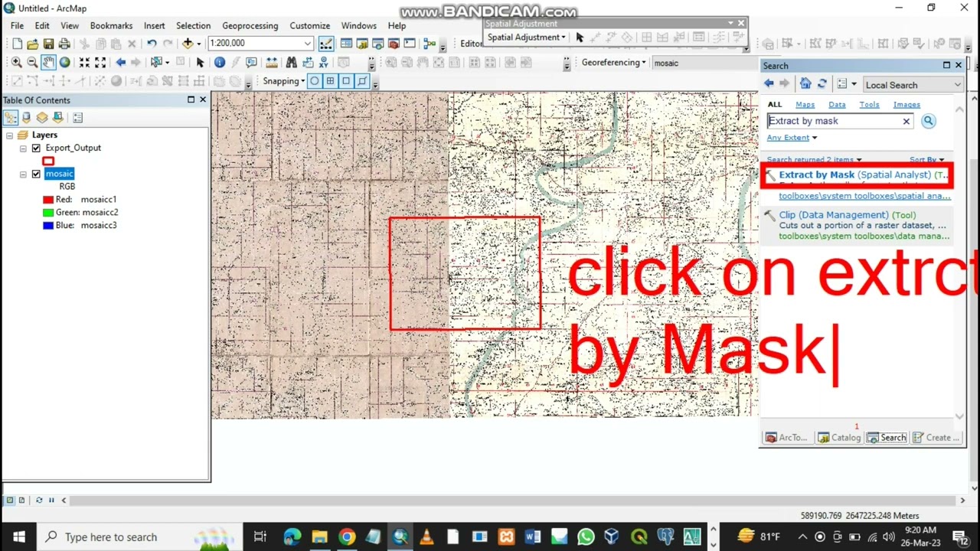
Task: Click the Green band color swatch
Action: click(48, 213)
